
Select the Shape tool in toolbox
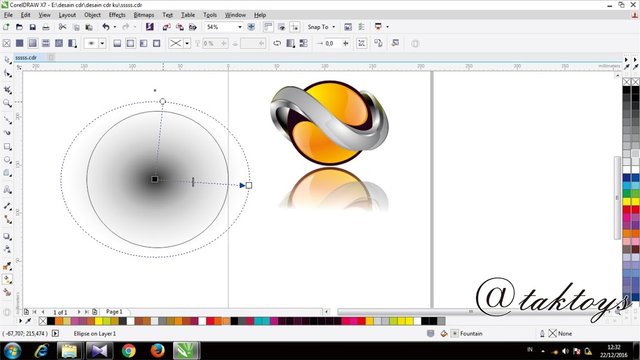pos(7,73)
